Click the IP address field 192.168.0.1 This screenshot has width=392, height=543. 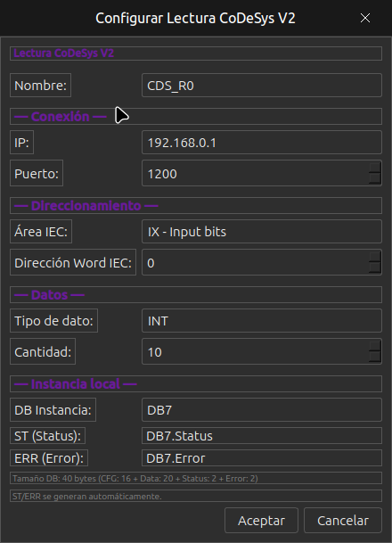262,143
